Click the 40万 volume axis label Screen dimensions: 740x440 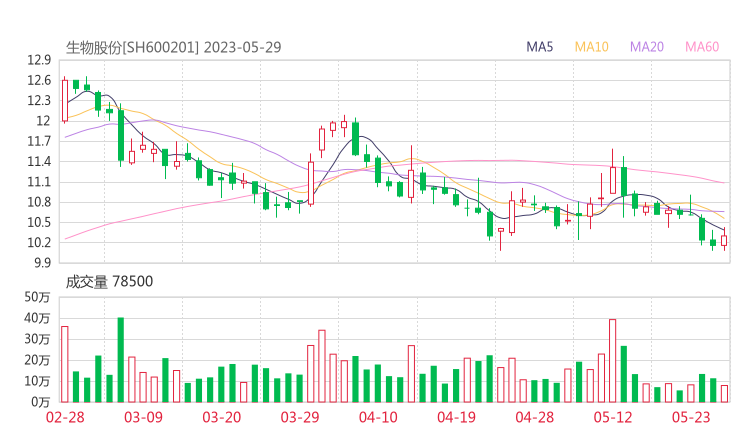click(37, 319)
